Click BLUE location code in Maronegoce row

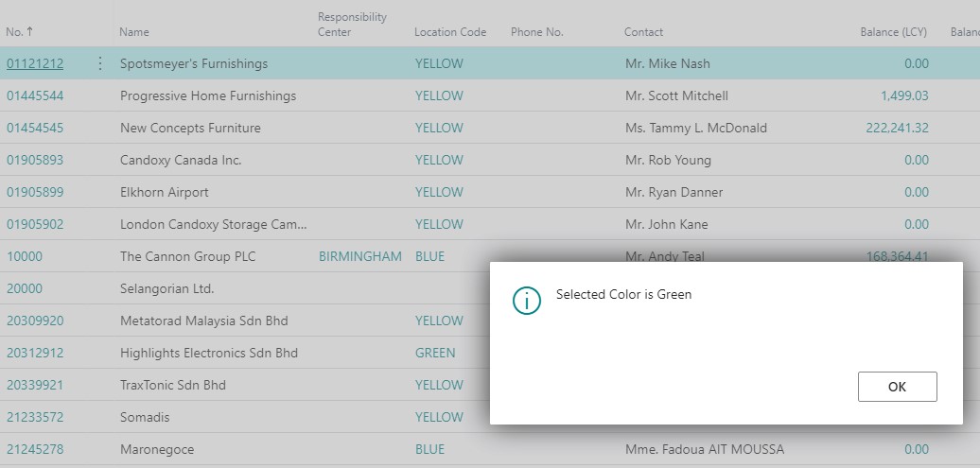tap(429, 450)
